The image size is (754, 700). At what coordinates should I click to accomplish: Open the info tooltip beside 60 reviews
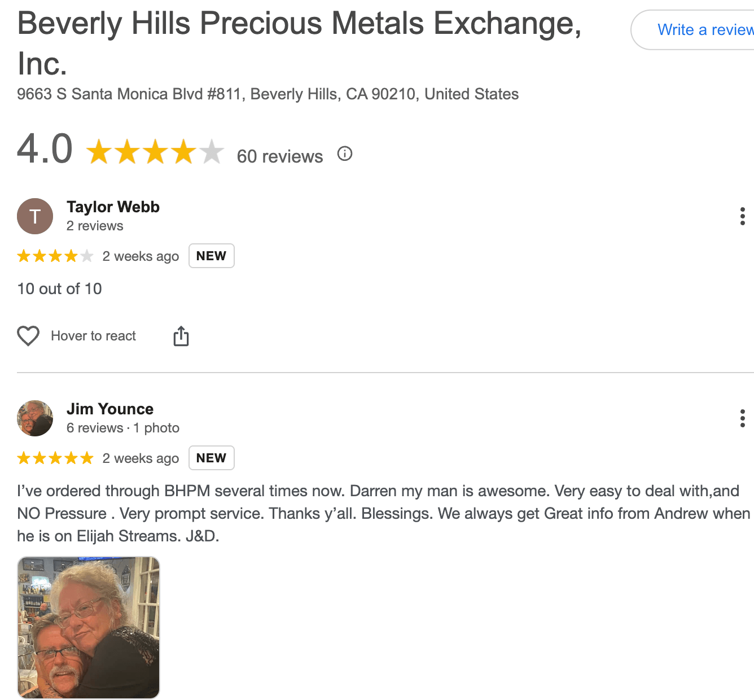[x=344, y=154]
